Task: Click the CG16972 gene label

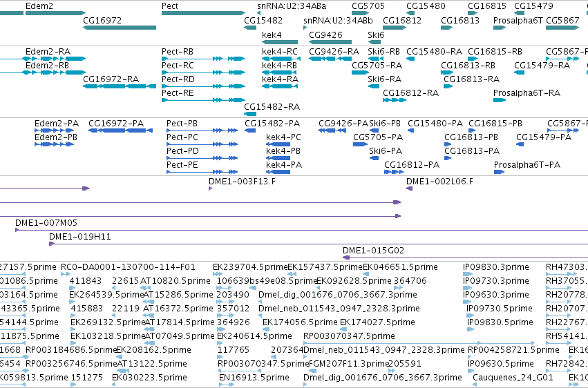Action: pos(102,20)
